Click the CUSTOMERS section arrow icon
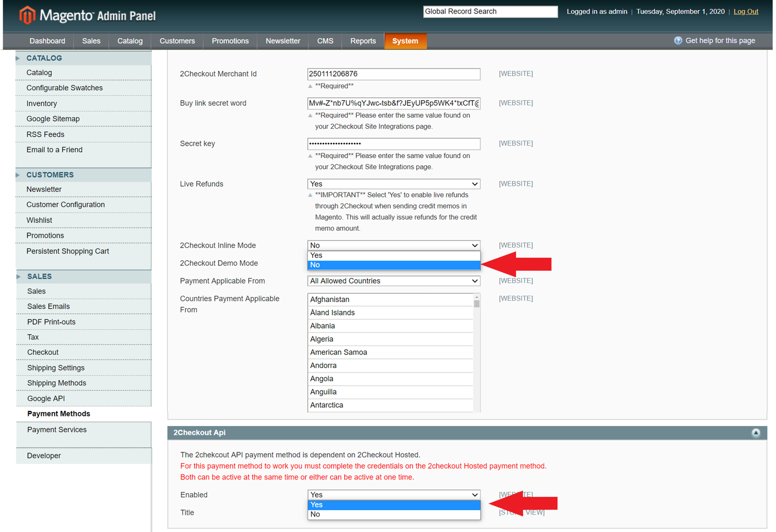The width and height of the screenshot is (776, 532). pos(18,175)
